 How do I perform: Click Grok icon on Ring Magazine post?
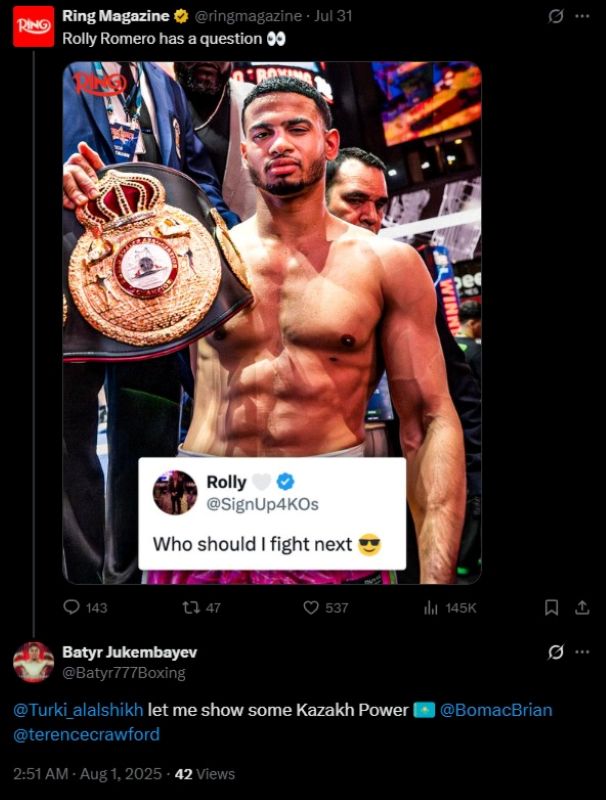[x=556, y=16]
